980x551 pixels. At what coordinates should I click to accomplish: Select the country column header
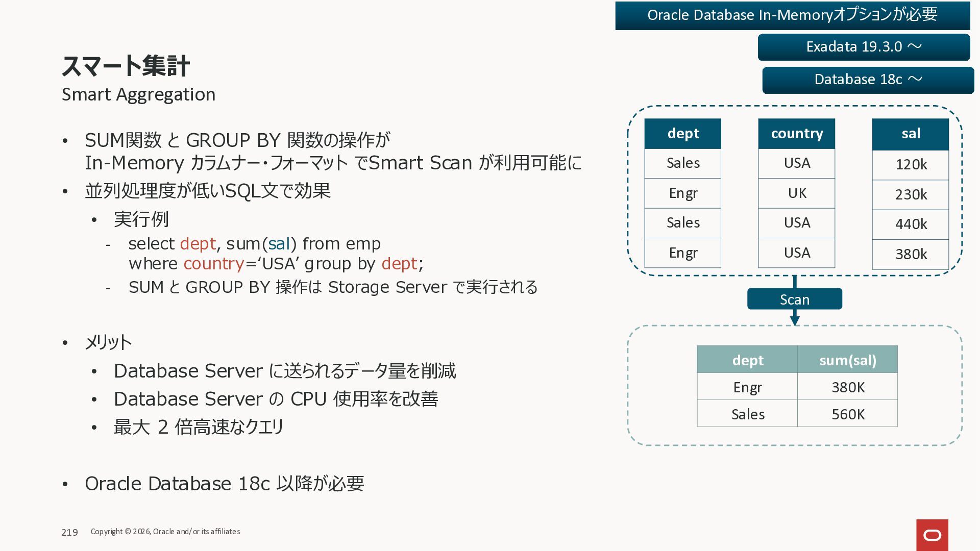[x=796, y=134]
